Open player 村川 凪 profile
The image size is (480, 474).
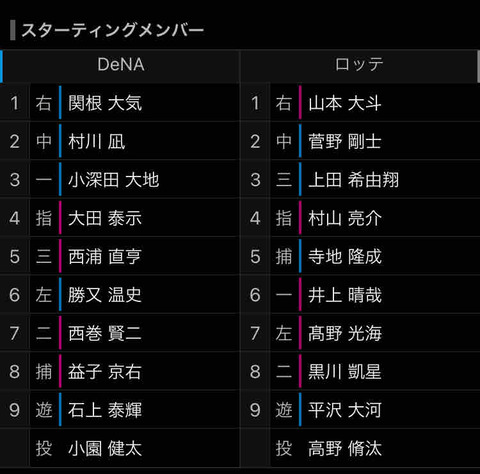click(x=97, y=141)
